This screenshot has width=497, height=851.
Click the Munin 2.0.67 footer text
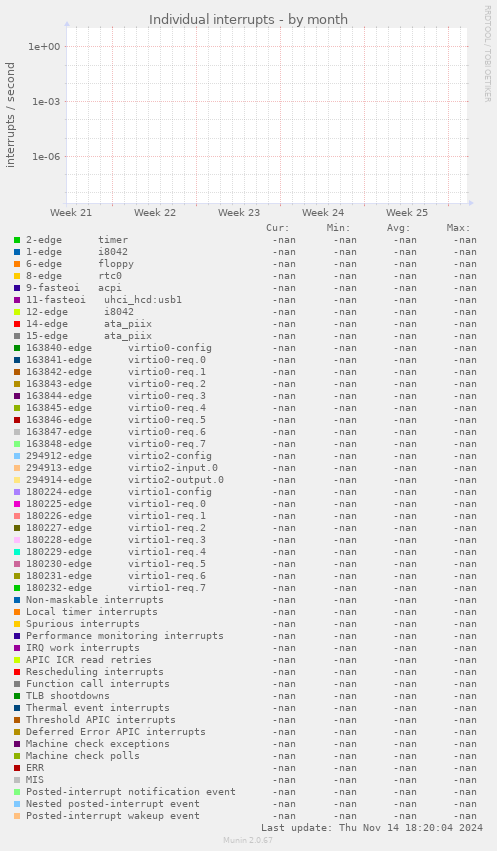coord(248,840)
